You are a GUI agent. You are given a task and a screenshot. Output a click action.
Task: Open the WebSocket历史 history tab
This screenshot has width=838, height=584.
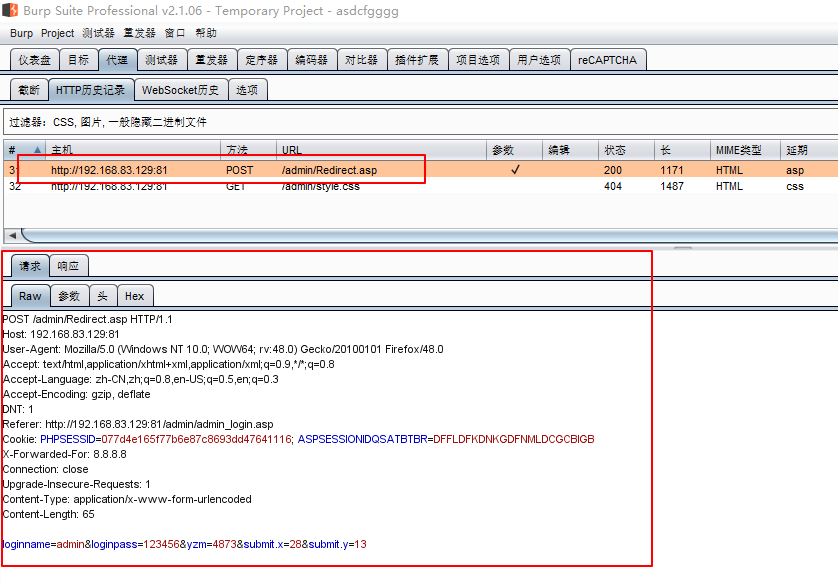click(x=181, y=89)
